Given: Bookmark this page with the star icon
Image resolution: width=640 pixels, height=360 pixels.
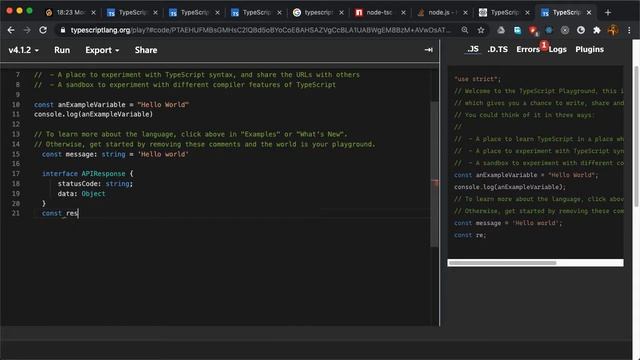Looking at the screenshot, I should [x=481, y=30].
